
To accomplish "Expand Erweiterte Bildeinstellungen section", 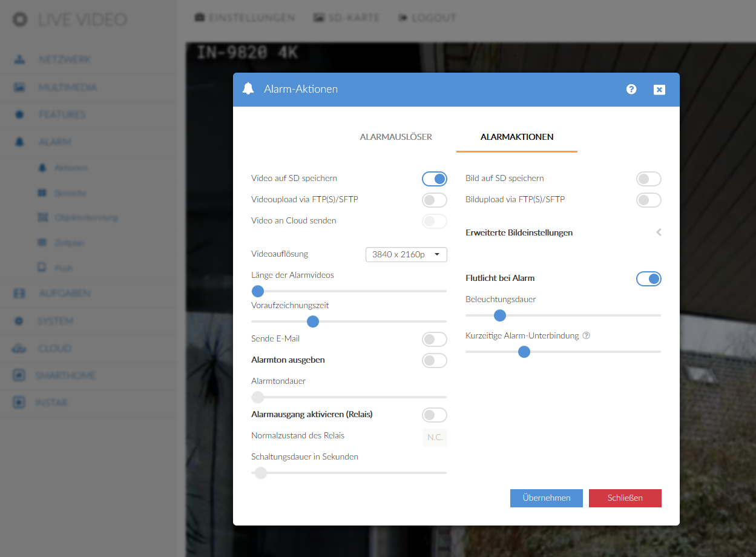I will tap(658, 232).
